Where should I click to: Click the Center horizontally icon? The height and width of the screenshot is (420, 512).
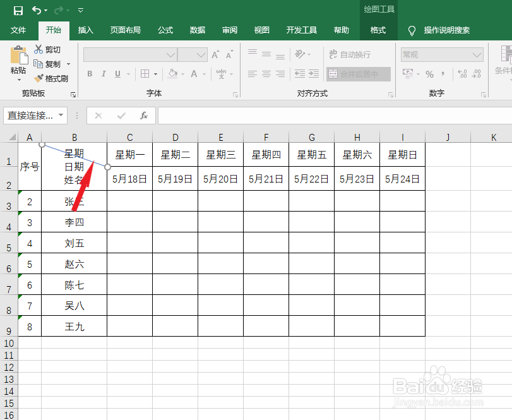(x=266, y=74)
